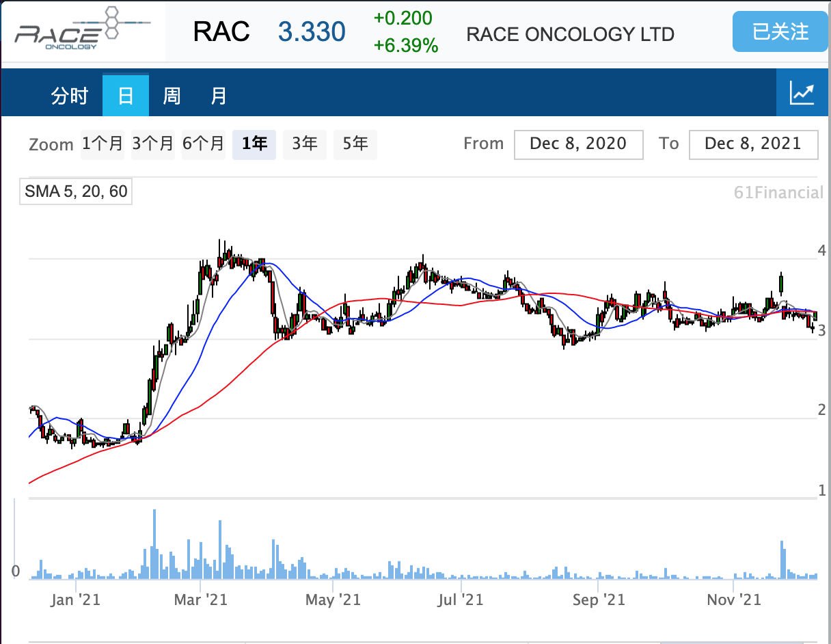Click the Sep '21 axis label

(x=599, y=600)
